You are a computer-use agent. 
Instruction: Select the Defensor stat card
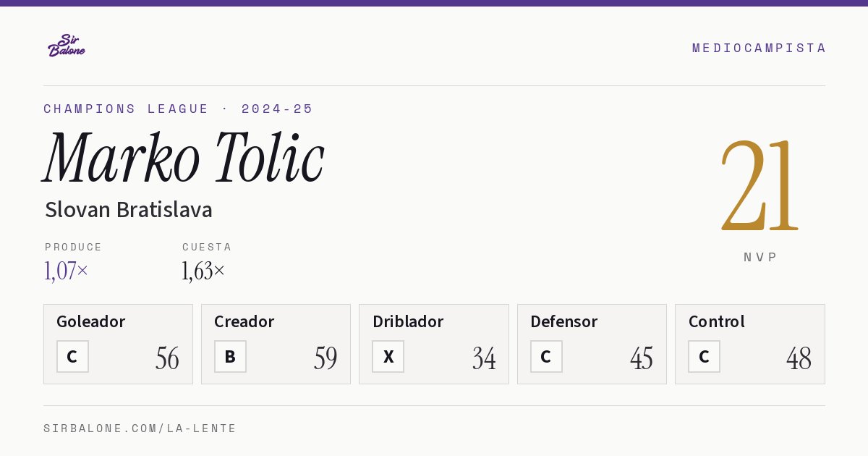[x=592, y=344]
